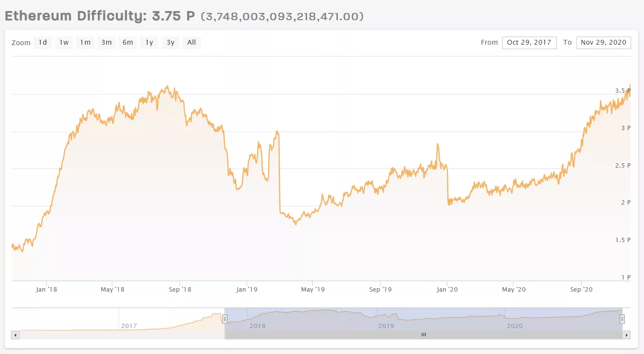Show all history with the All button
The height and width of the screenshot is (354, 644).
[x=191, y=42]
